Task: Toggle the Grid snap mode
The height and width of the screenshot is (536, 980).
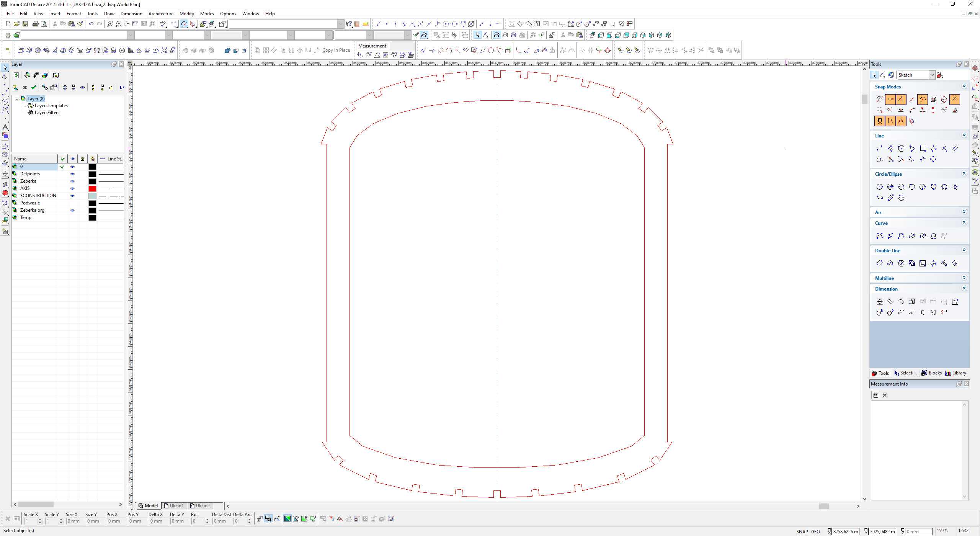Action: coord(879,110)
